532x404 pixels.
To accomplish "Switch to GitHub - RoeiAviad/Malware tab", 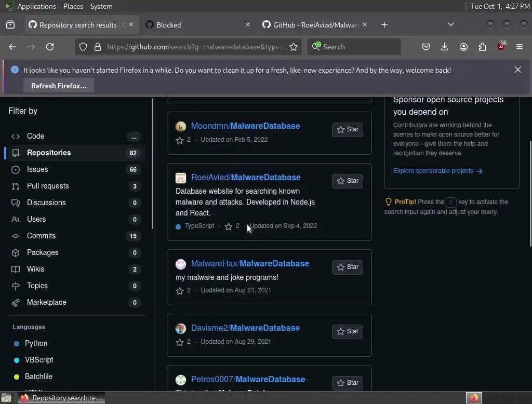I will 315,25.
